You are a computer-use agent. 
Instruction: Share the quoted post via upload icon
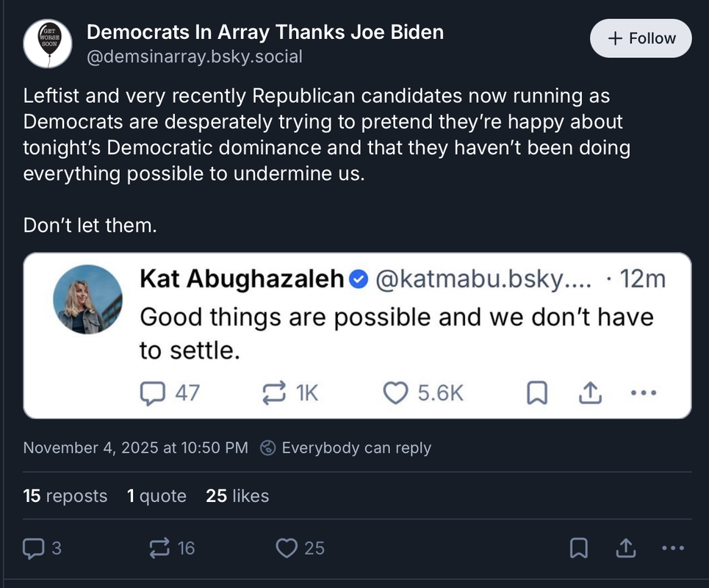tap(589, 394)
